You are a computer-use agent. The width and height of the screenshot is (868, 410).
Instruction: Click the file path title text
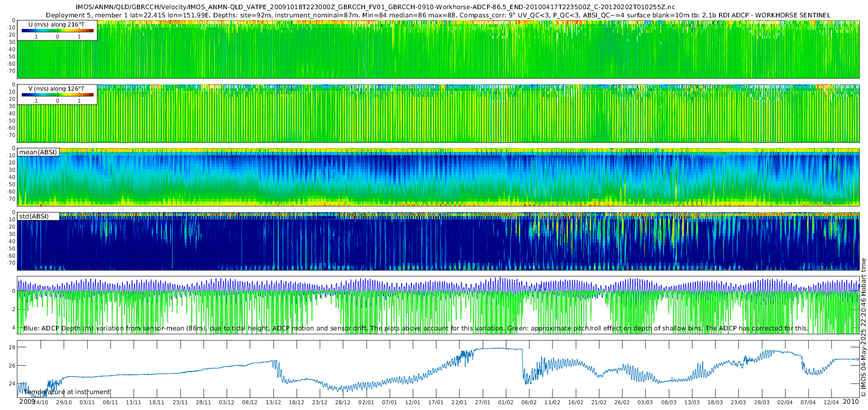click(375, 7)
